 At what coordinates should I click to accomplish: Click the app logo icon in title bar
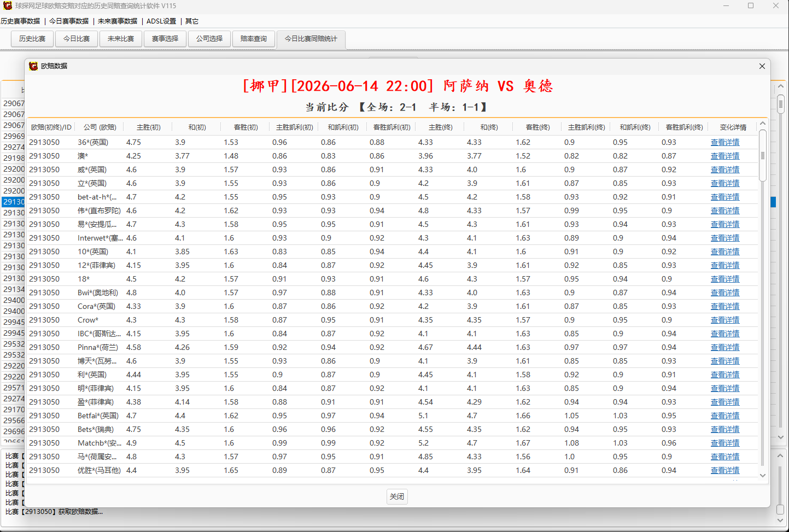click(x=8, y=5)
